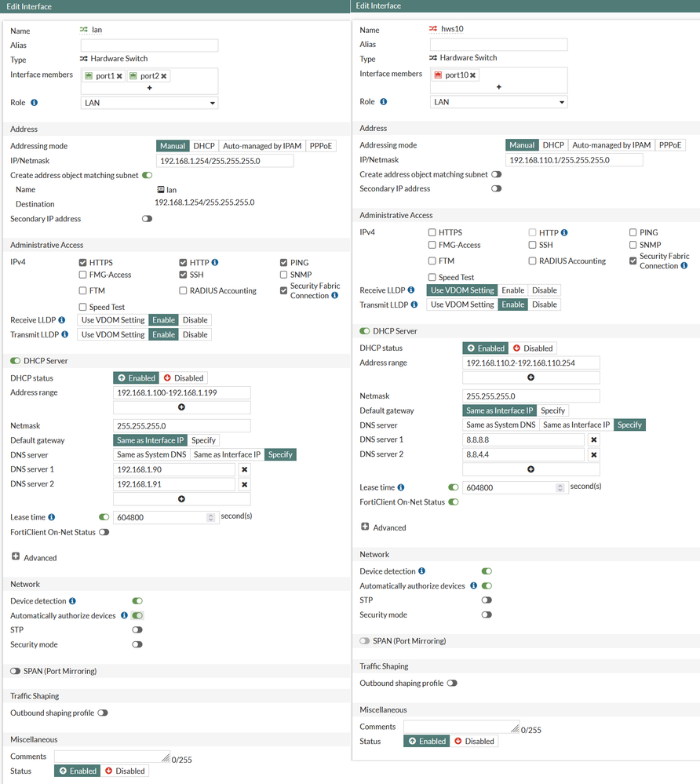Screen dimensions: 700x784
Task: Remove port1 from lan interface members
Action: pyautogui.click(x=119, y=76)
